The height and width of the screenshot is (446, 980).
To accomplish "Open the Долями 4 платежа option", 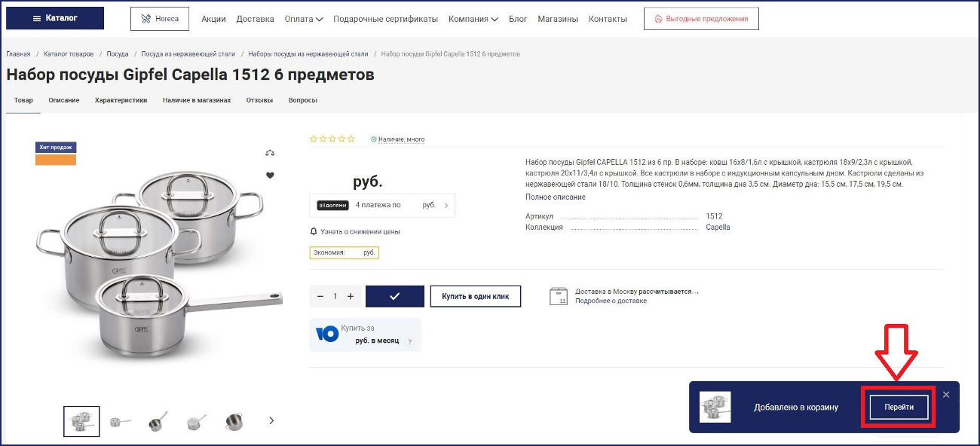I will click(x=382, y=205).
